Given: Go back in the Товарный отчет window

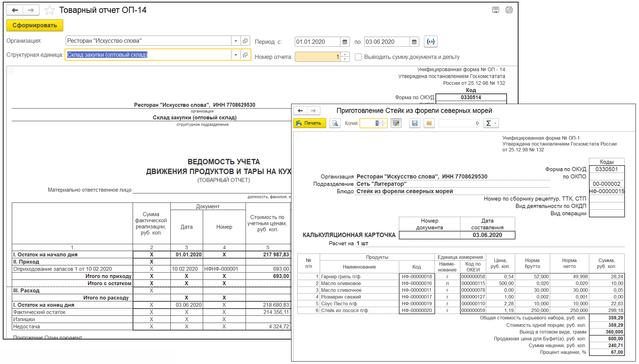Looking at the screenshot, I should [15, 10].
